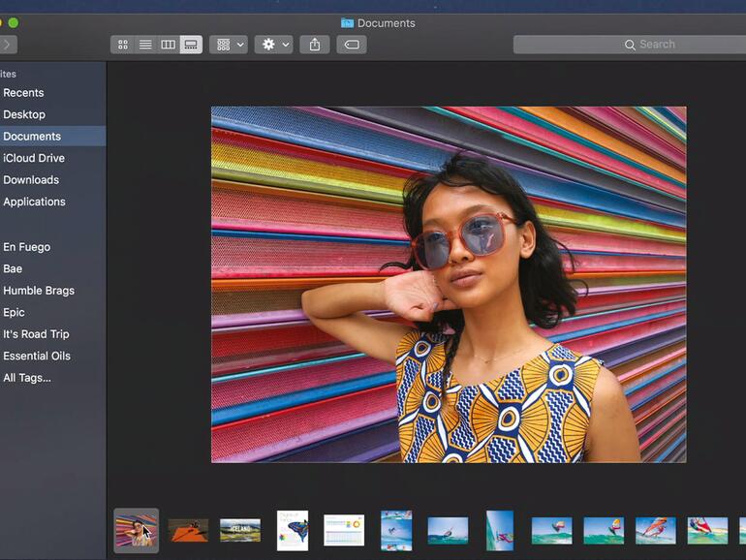Select the striped-wall portrait thumbnail
The width and height of the screenshot is (746, 560).
(136, 531)
